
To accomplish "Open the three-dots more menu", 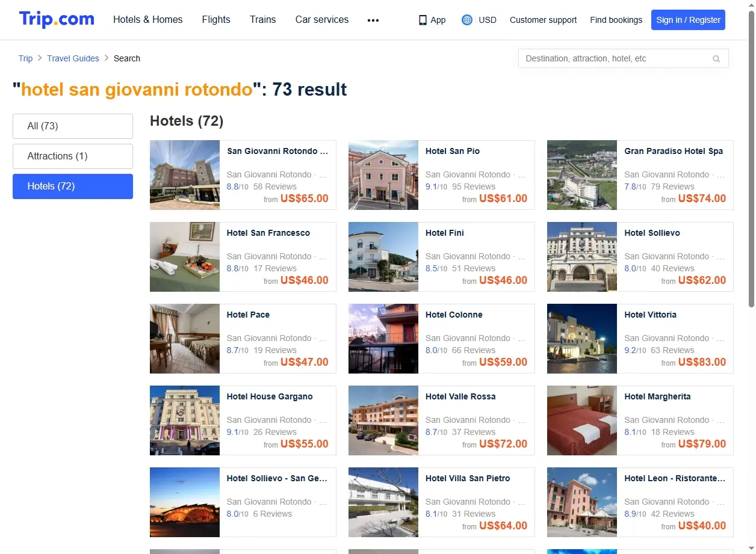I will coord(373,20).
